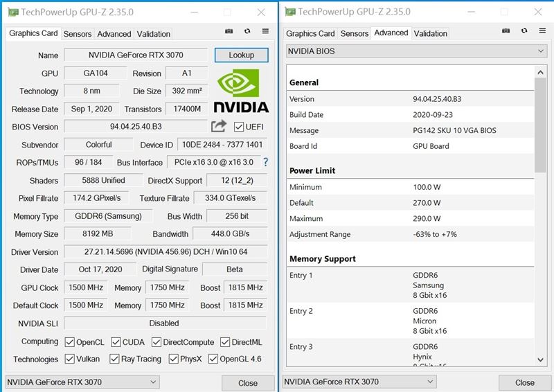
Task: Click the scroll down arrow in Advanced list
Action: 540,360
